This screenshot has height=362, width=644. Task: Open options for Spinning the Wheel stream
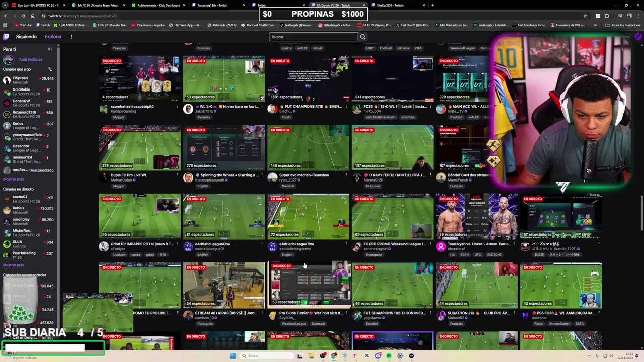262,175
